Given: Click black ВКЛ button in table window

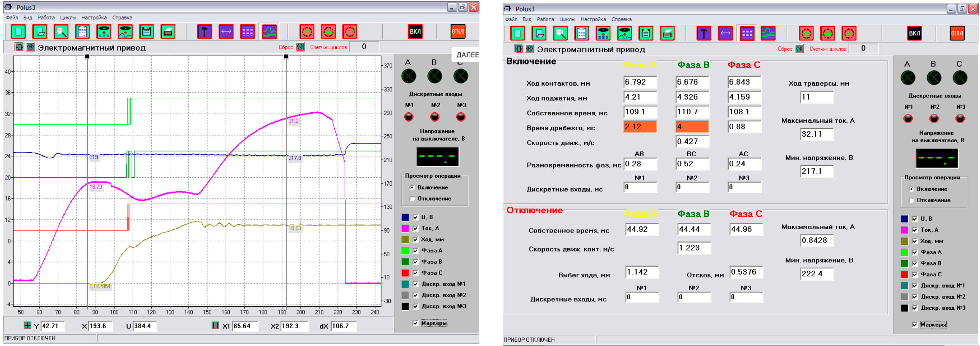Looking at the screenshot, I should [x=915, y=33].
